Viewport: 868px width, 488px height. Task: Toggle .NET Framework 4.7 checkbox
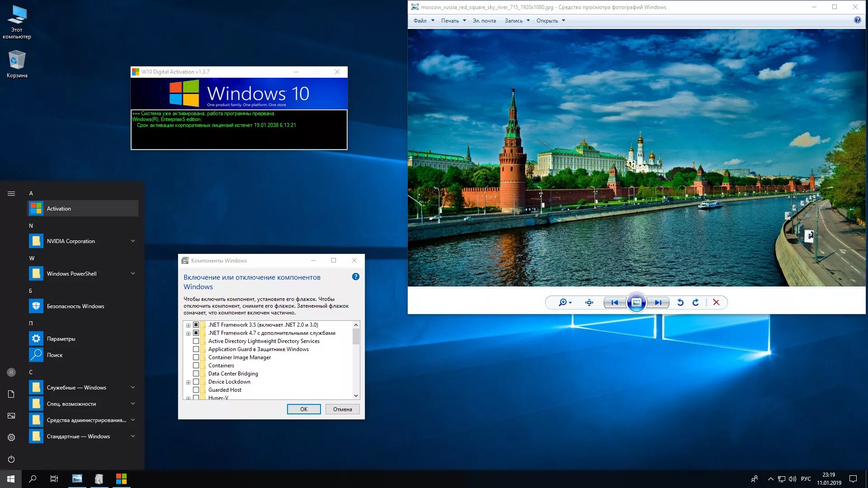point(196,333)
